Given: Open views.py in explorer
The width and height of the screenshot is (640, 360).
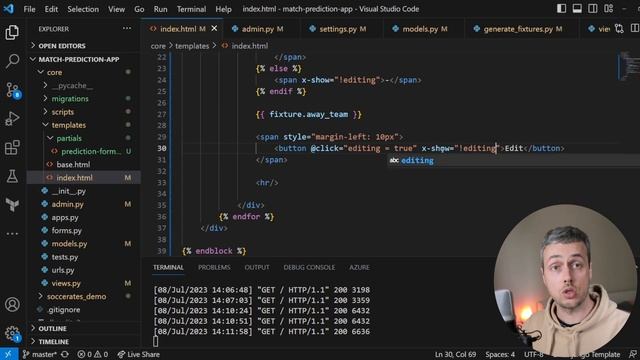Looking at the screenshot, I should (x=84, y=283).
